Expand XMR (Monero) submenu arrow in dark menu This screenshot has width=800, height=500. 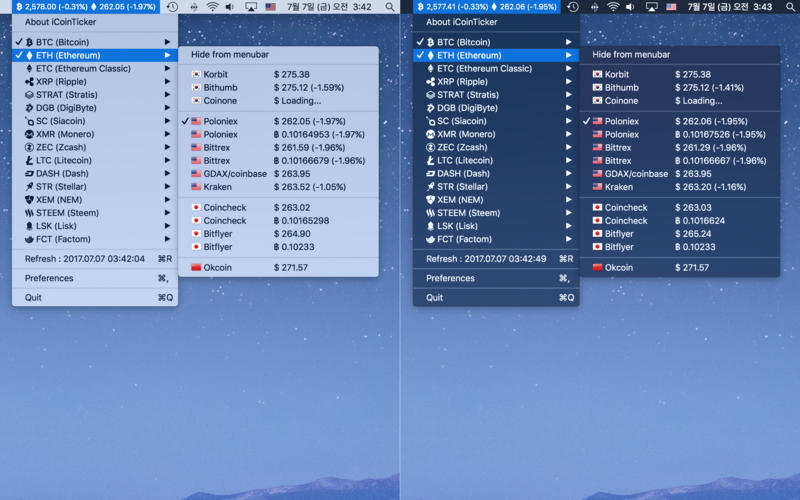coord(568,134)
